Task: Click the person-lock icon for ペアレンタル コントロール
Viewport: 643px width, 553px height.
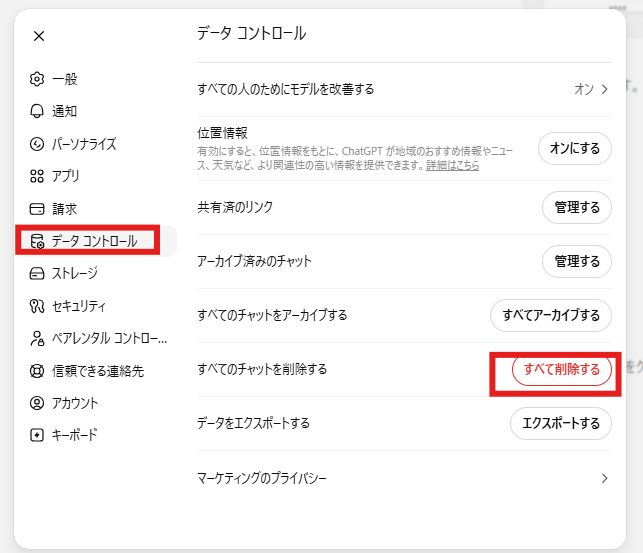Action: tap(37, 338)
